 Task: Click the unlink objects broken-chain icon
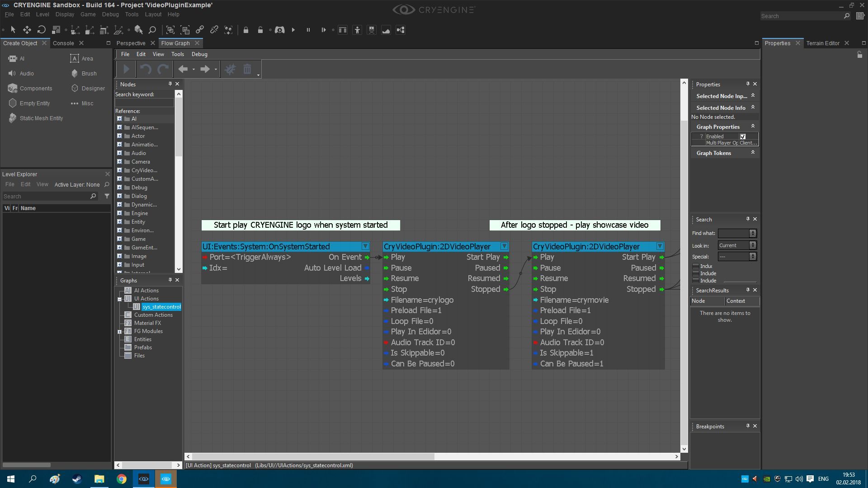point(214,30)
